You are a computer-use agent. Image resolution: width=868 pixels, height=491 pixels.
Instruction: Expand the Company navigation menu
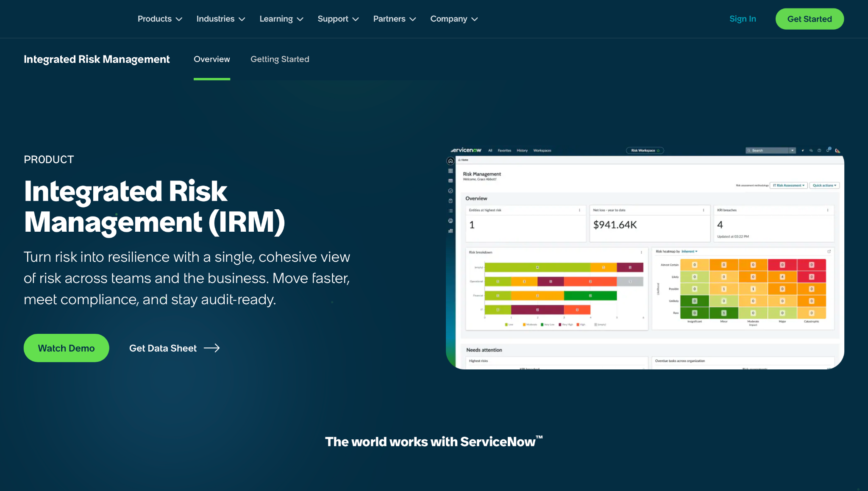453,19
